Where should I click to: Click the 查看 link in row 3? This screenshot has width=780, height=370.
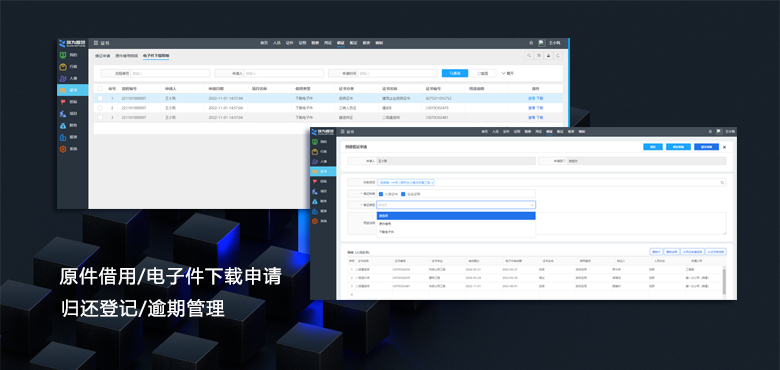tap(531, 117)
